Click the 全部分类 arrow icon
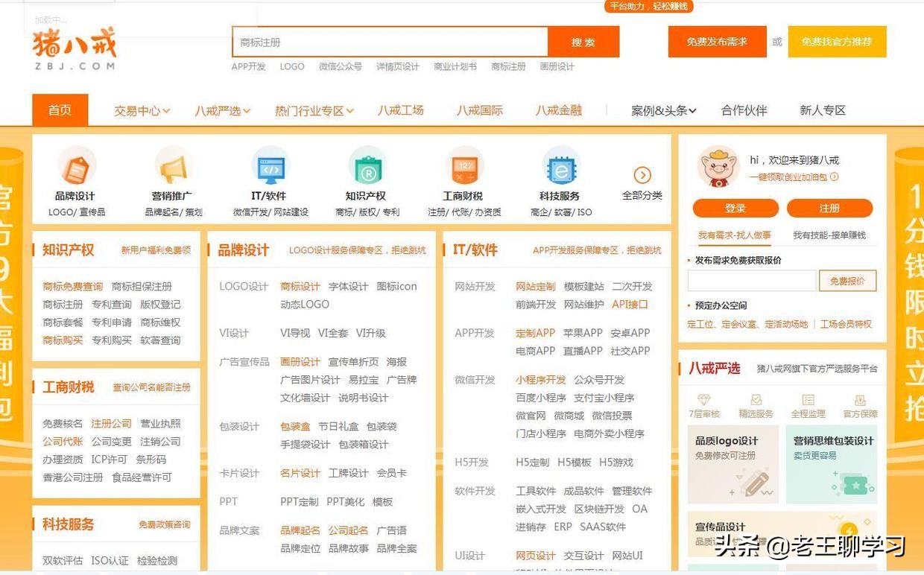 tap(642, 174)
